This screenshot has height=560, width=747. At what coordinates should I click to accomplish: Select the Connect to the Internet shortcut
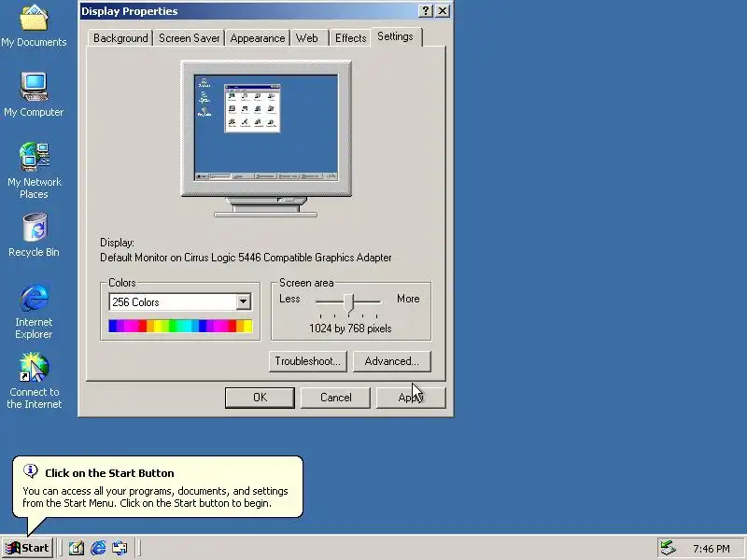tap(34, 381)
